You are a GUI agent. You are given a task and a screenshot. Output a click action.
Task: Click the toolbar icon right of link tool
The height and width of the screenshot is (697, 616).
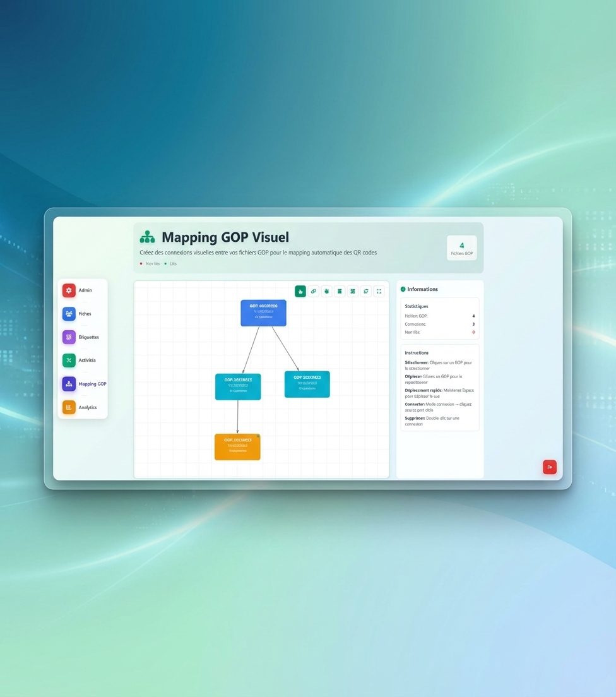click(x=326, y=291)
